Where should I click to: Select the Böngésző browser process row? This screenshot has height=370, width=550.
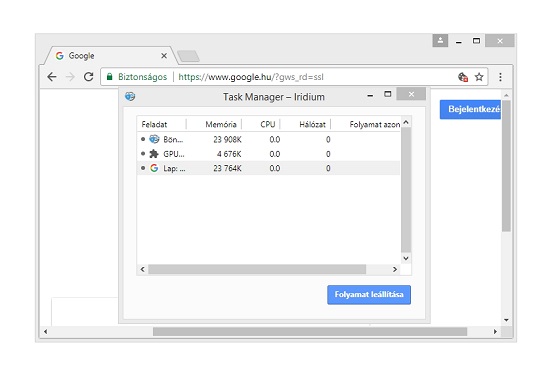pos(268,140)
